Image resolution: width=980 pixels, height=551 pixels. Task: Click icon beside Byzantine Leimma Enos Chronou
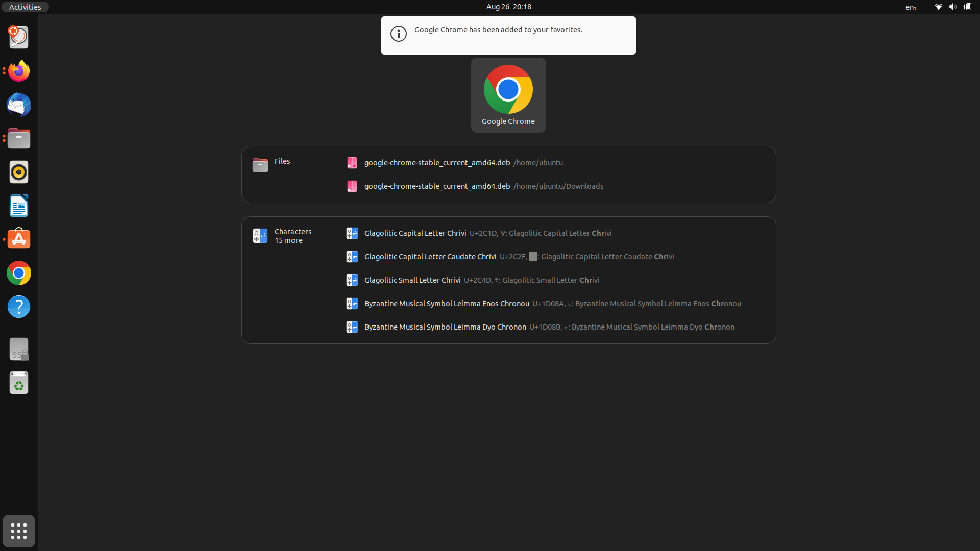pos(352,304)
